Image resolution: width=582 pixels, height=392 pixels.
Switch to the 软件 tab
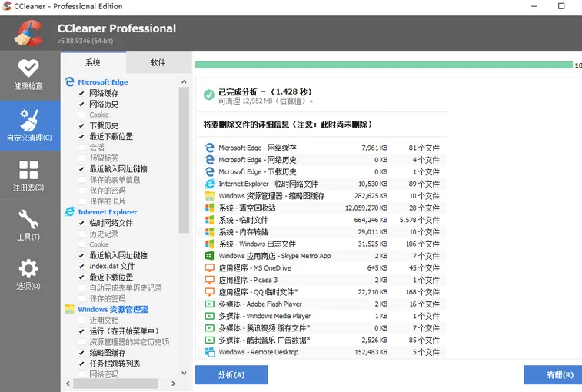point(158,62)
